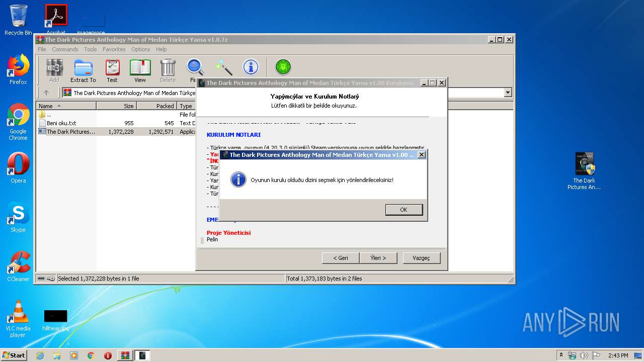Expand the WinRAR address path dropdown
This screenshot has height=362, width=644.
(x=508, y=93)
